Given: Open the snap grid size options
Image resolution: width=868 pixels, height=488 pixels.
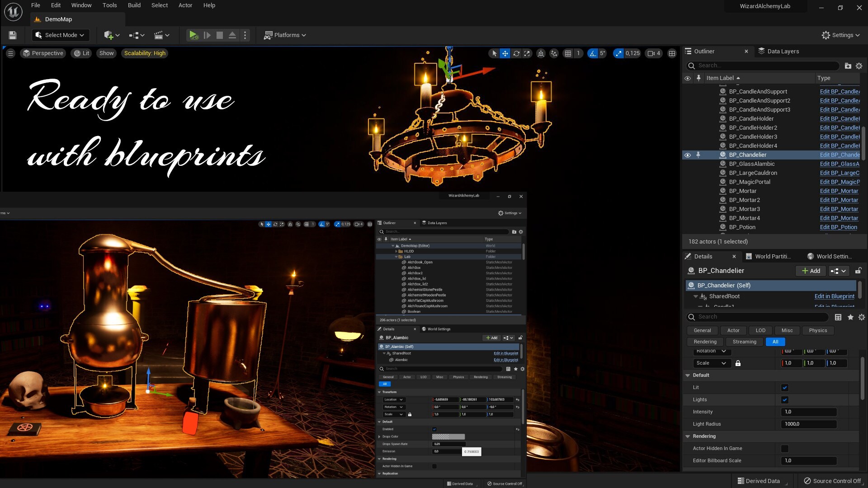Looking at the screenshot, I should [578, 53].
